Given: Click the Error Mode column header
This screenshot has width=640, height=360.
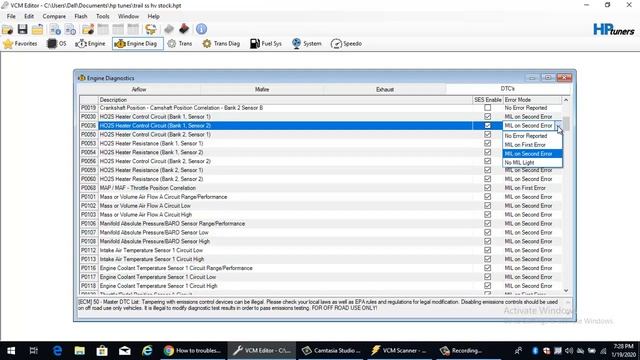Looking at the screenshot, I should tap(532, 100).
